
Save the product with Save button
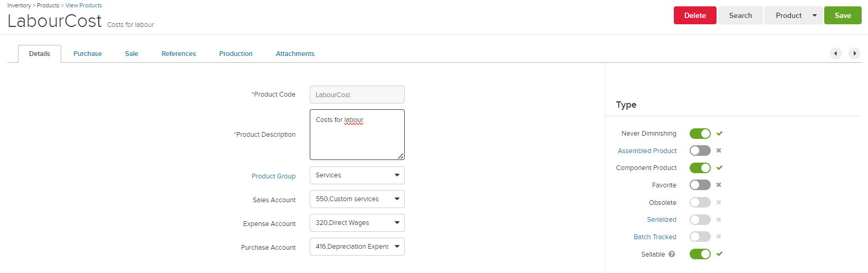coord(843,15)
